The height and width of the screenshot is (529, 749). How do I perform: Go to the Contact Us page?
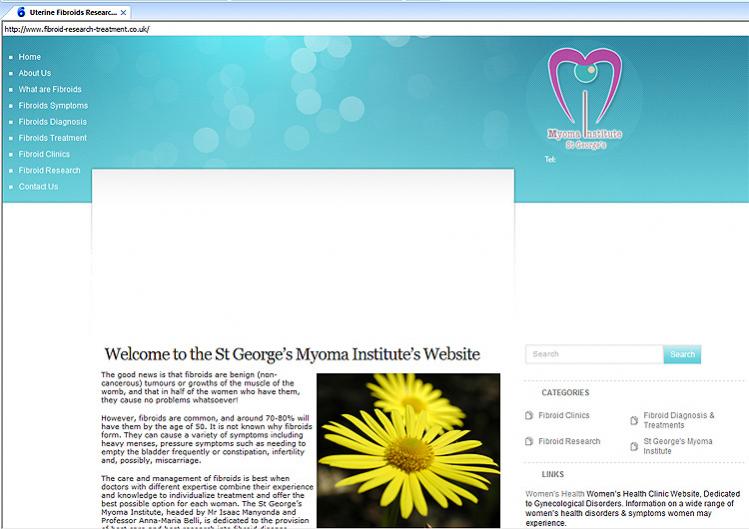38,187
